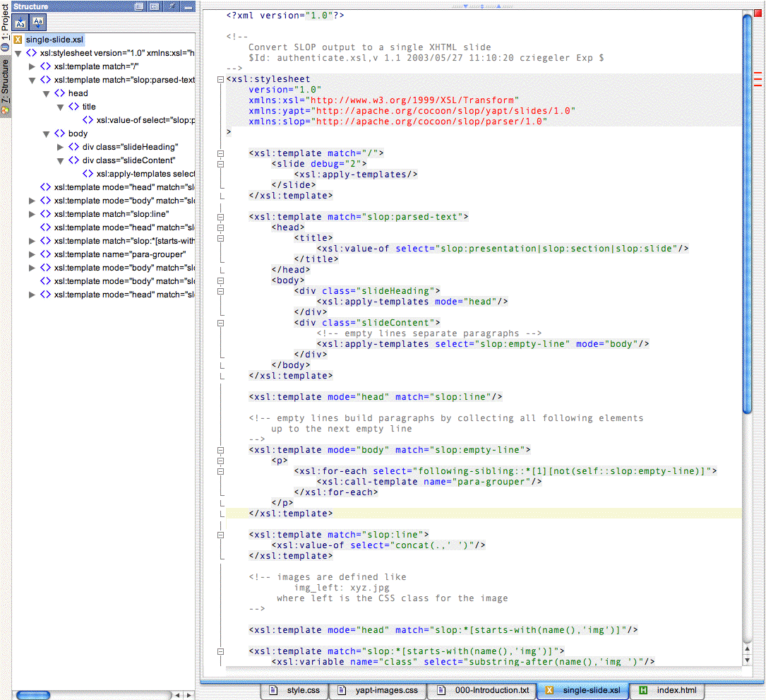Open the 1: Project side tab
This screenshot has width=766, height=700.
tap(5, 26)
